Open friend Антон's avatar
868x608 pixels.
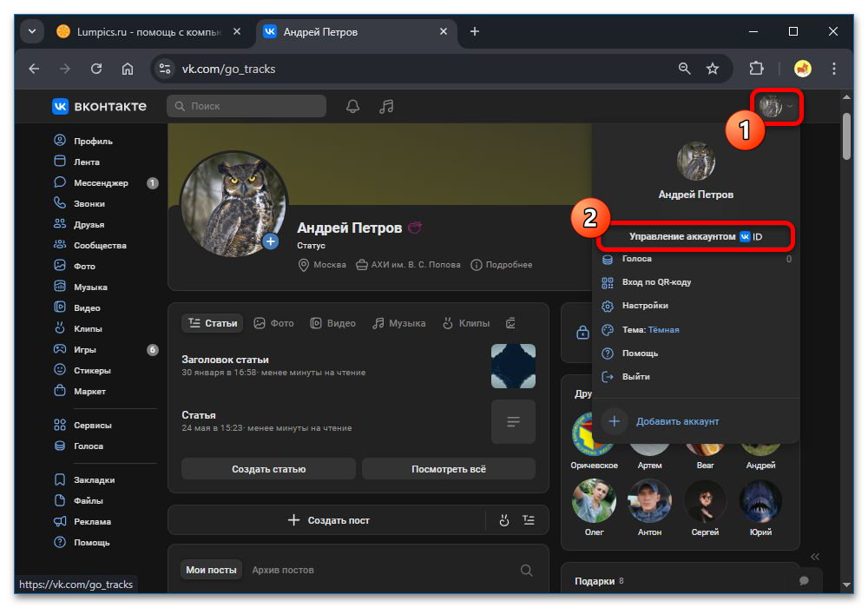[x=649, y=501]
